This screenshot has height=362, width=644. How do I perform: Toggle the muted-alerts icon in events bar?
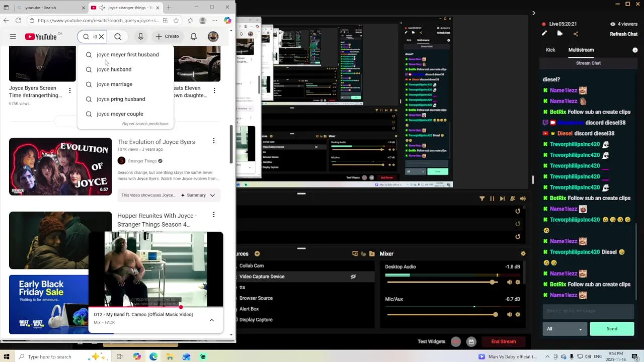click(513, 199)
